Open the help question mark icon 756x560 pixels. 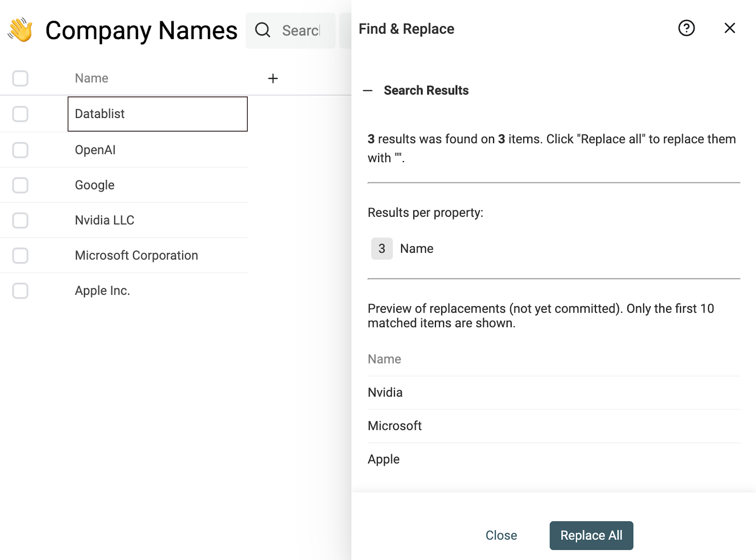[x=686, y=28]
